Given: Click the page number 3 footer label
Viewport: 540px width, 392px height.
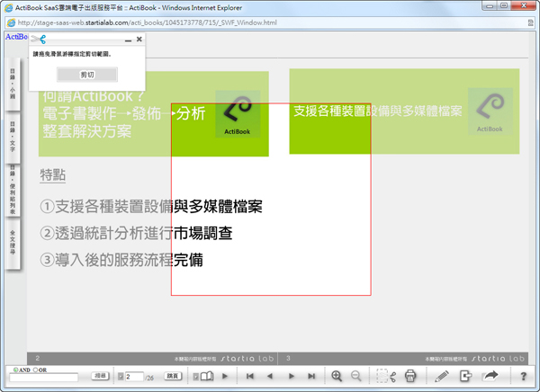Looking at the screenshot, I should [288, 358].
